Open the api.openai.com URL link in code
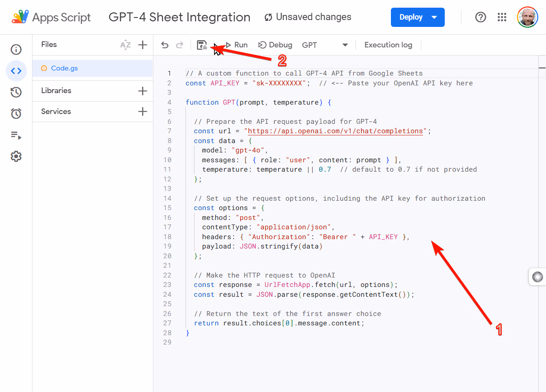The width and height of the screenshot is (546, 392). point(335,131)
